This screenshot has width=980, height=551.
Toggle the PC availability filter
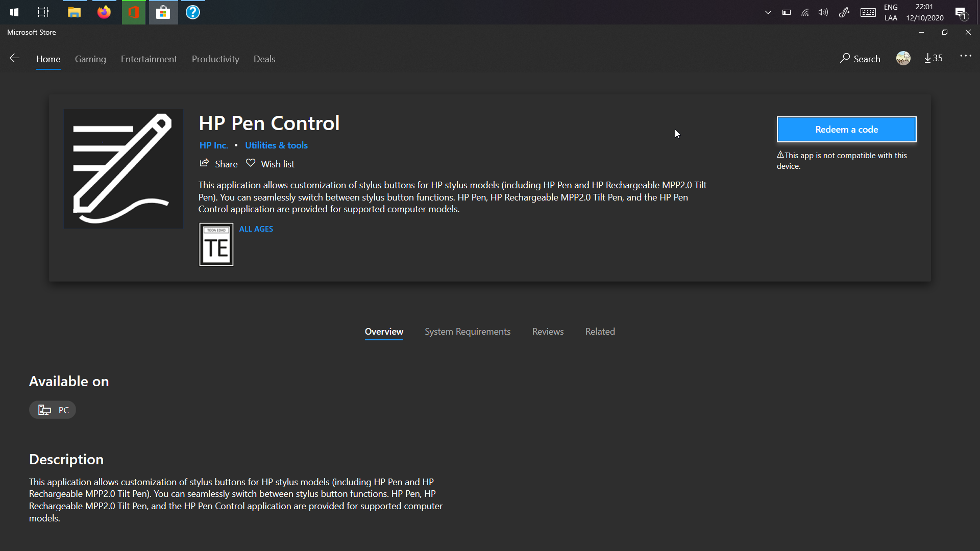pyautogui.click(x=52, y=410)
